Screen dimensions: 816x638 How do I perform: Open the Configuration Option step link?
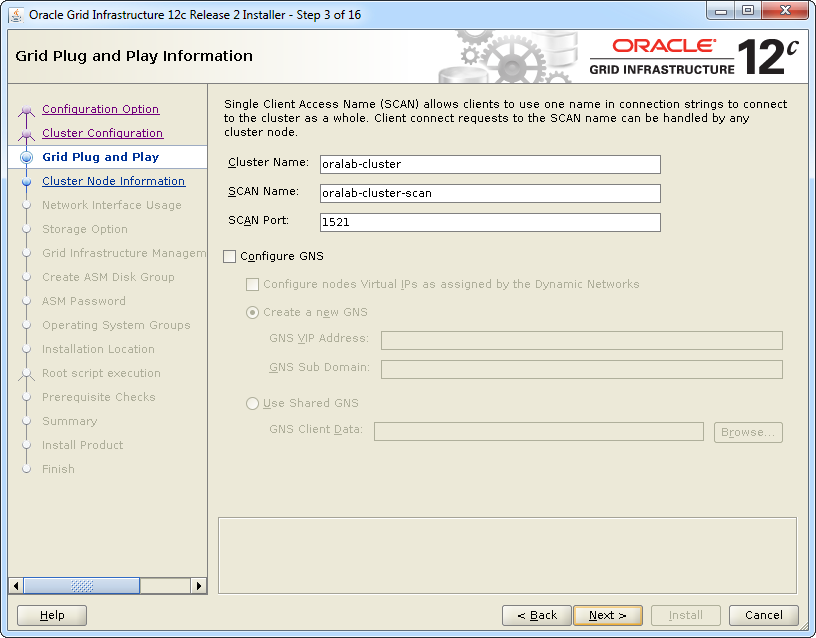point(100,109)
